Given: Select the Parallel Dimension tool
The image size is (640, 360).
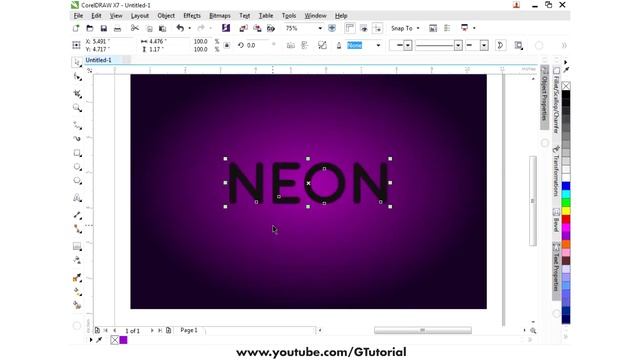Looking at the screenshot, I should [77, 215].
